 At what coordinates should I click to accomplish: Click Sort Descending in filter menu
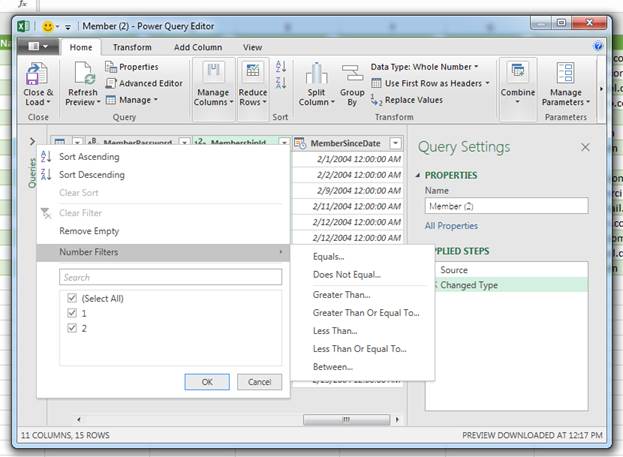point(92,174)
